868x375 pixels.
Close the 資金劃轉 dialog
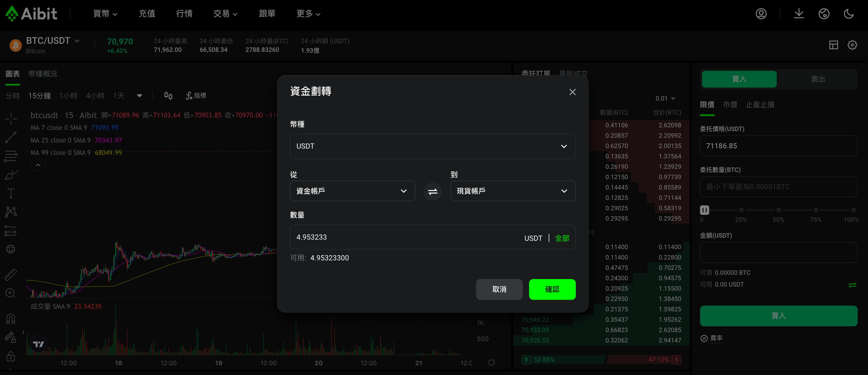point(572,92)
